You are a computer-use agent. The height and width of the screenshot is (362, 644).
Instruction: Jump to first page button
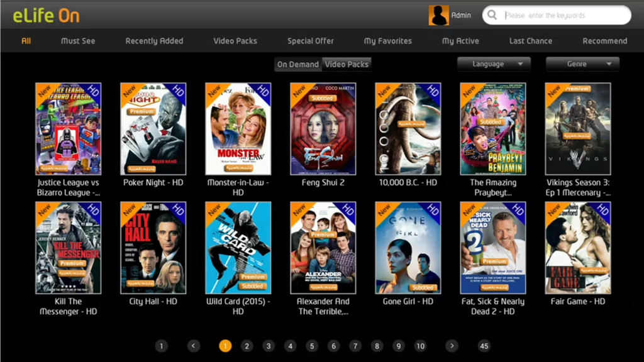(x=162, y=346)
